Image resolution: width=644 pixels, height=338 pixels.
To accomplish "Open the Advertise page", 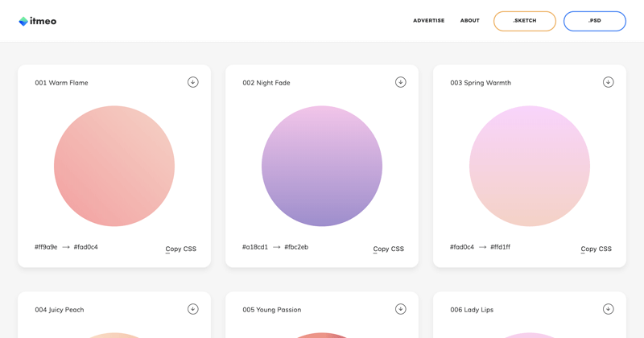I will point(428,21).
